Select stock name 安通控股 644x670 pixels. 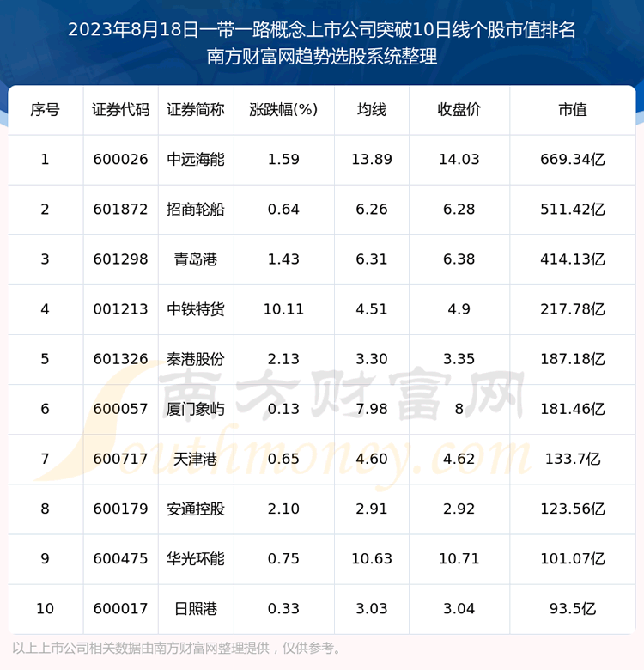pos(196,509)
